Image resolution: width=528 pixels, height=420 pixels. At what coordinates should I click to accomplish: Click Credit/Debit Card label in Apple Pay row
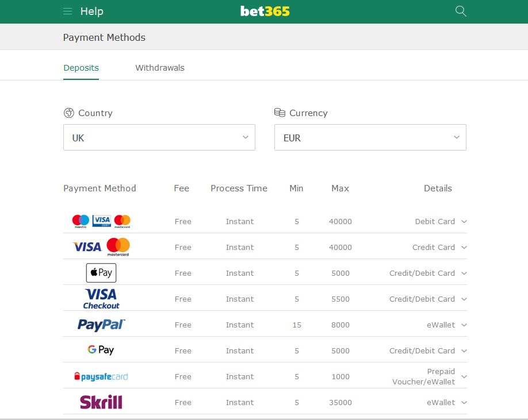pos(422,273)
